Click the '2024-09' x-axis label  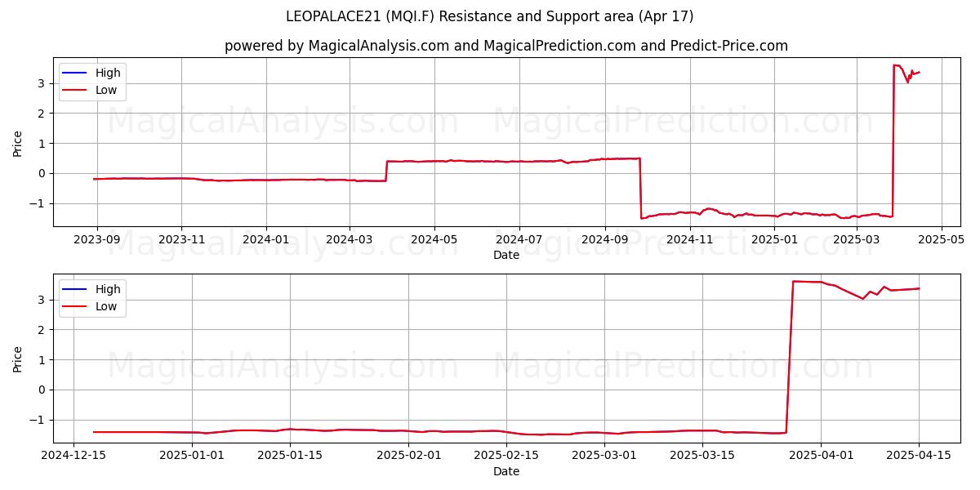[605, 240]
